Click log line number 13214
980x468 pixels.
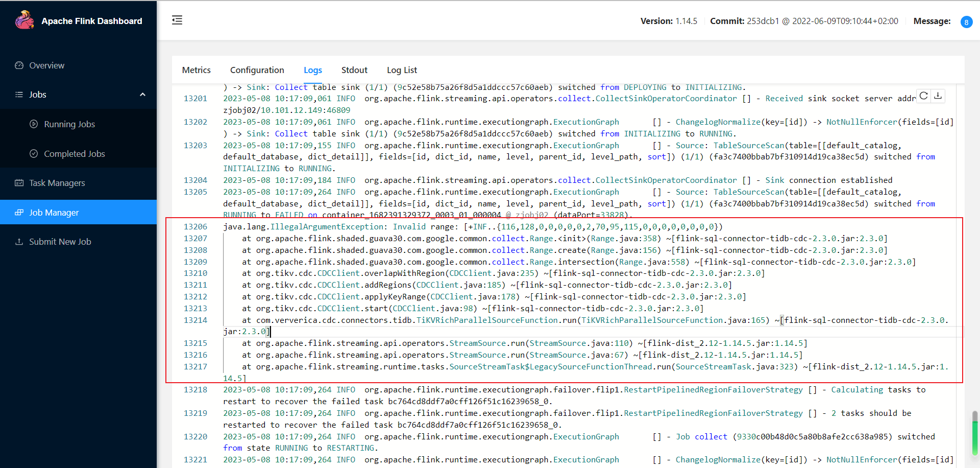[195, 320]
